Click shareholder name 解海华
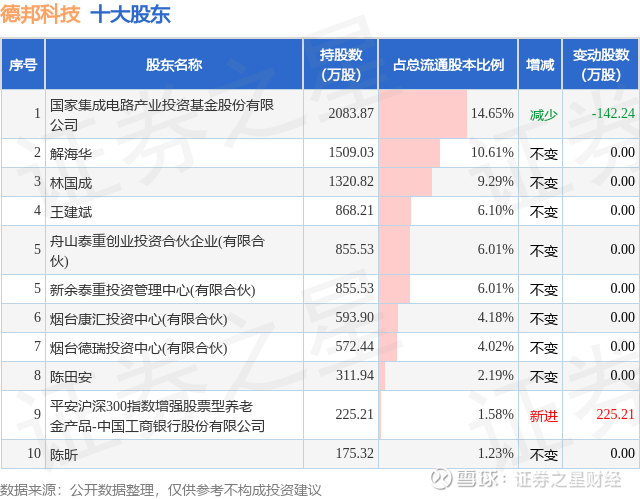This screenshot has width=640, height=499. pos(71,153)
